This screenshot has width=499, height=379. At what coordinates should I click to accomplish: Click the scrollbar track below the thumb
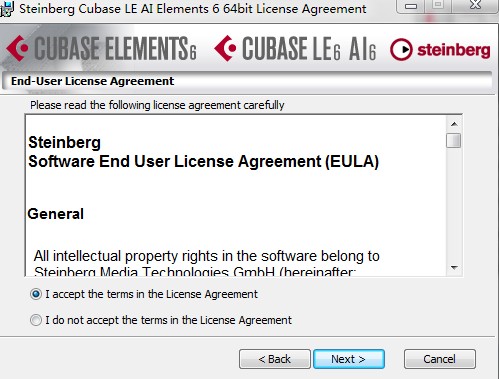[x=454, y=204]
